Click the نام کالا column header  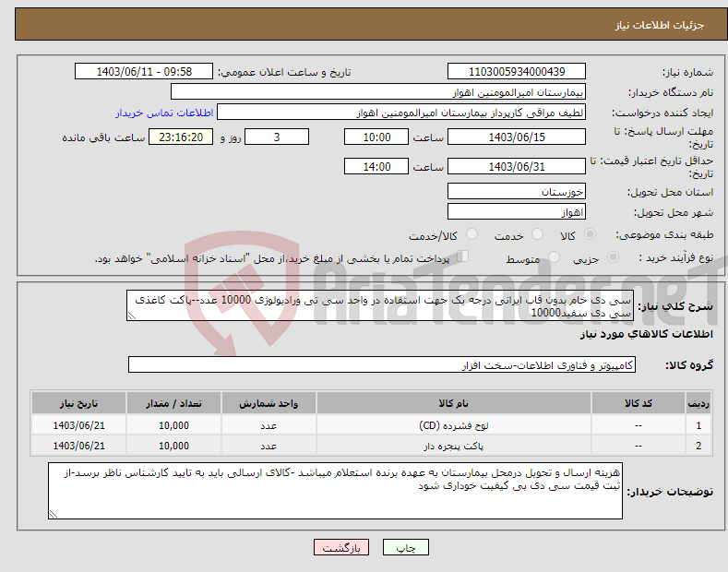tap(453, 403)
